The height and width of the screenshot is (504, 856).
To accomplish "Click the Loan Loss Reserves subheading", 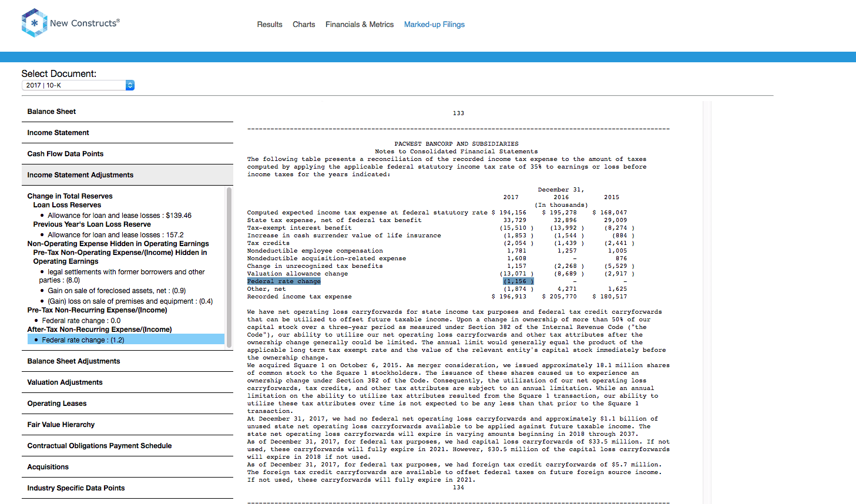I will click(x=67, y=205).
